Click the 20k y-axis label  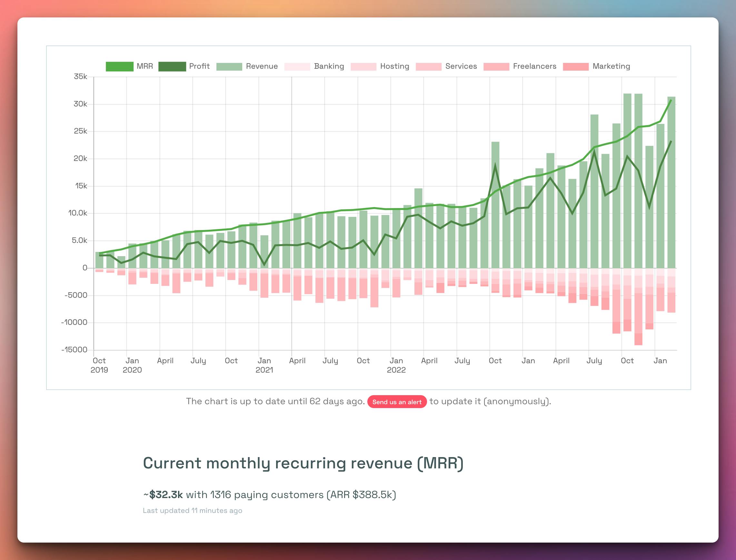coord(81,158)
